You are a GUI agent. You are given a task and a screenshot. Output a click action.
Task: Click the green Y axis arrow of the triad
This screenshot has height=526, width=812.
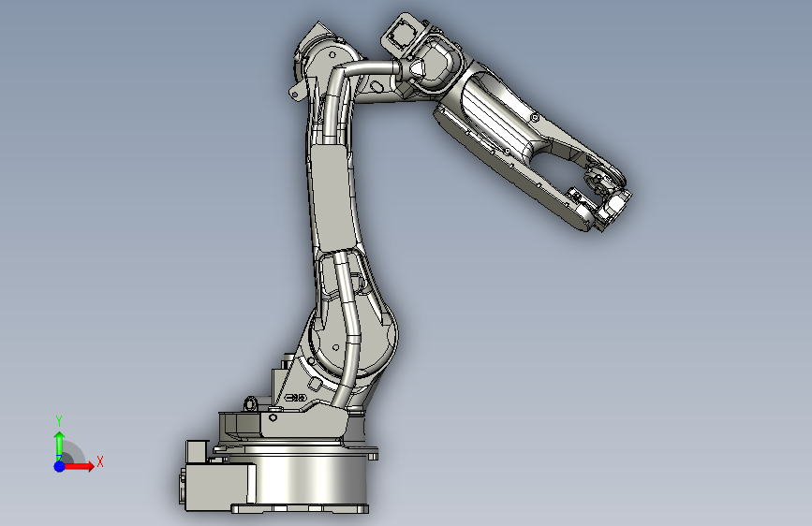point(60,446)
